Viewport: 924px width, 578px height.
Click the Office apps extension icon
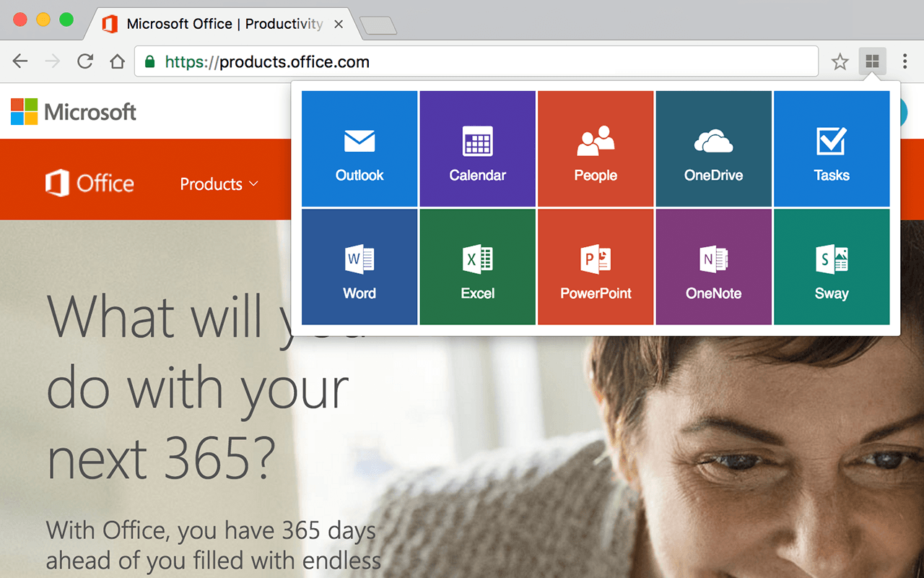pos(872,61)
